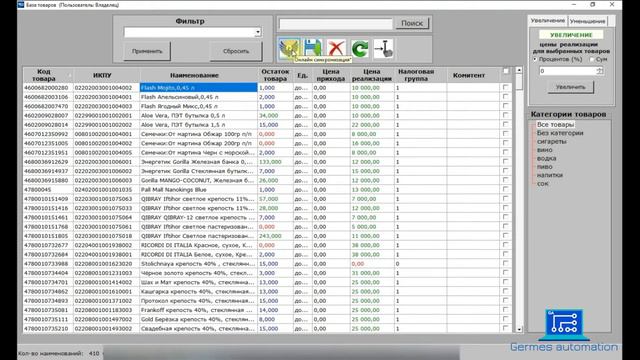The width and height of the screenshot is (640, 360).
Task: Sort by Остаток товара column header
Action: (275, 75)
